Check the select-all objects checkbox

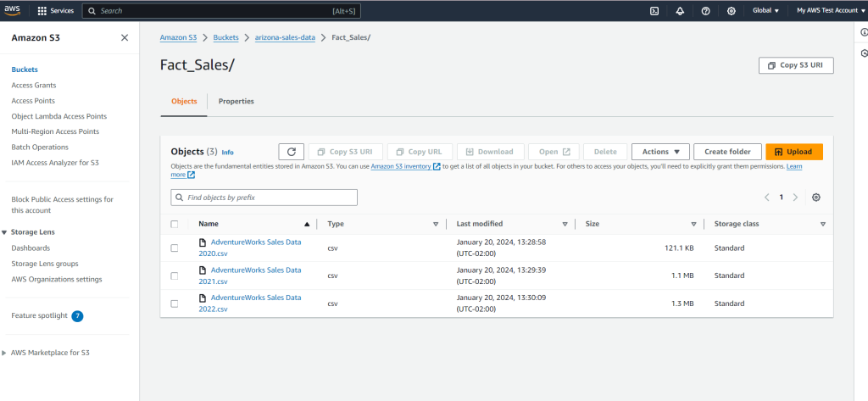[175, 224]
